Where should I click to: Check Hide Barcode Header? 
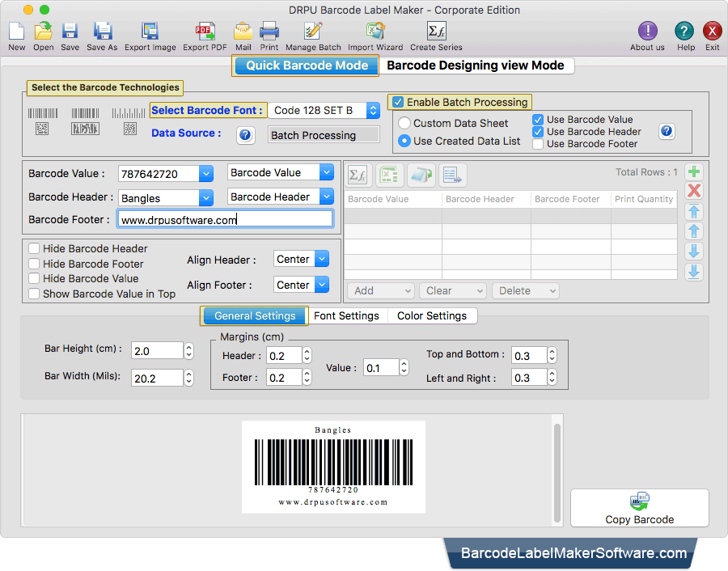34,248
